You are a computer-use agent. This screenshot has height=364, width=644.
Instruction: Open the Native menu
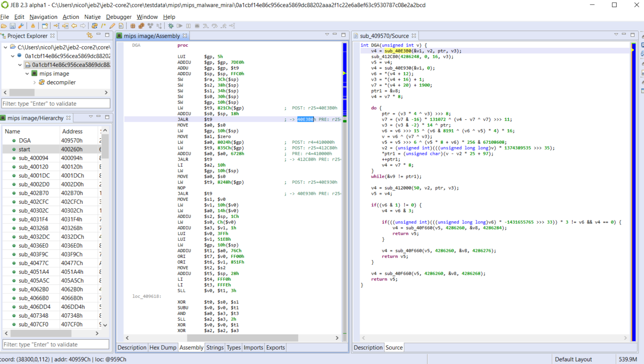92,17
